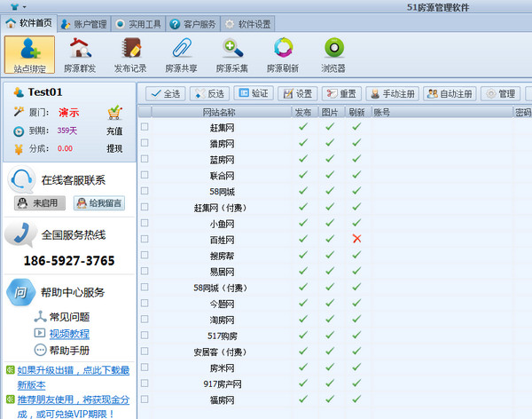
Task: Click 提现 withdraw link
Action: [x=114, y=148]
